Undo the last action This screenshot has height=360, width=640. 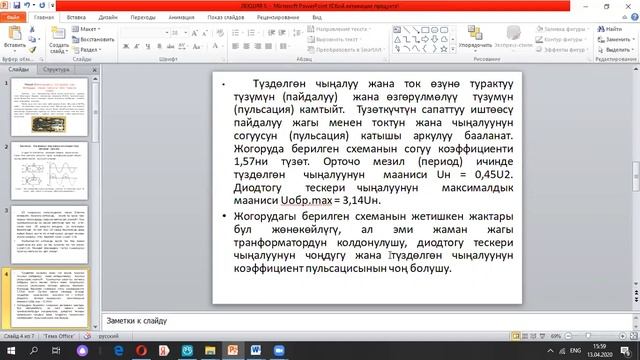pos(27,6)
